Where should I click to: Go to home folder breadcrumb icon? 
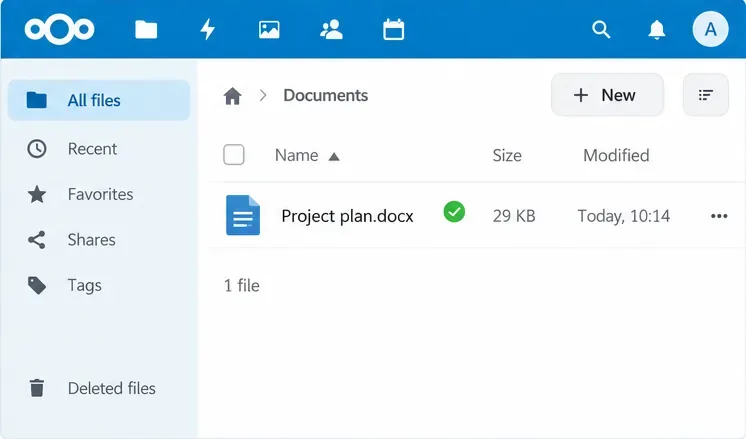tap(232, 96)
